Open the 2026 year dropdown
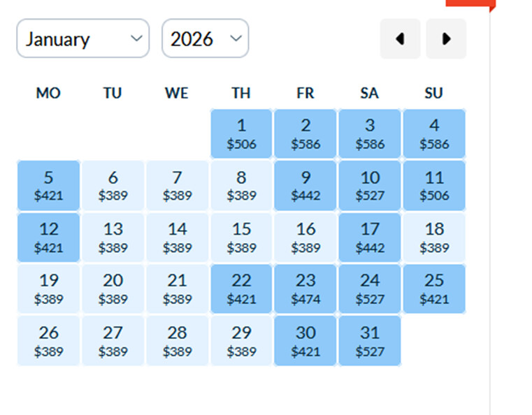532x415 pixels. 205,38
